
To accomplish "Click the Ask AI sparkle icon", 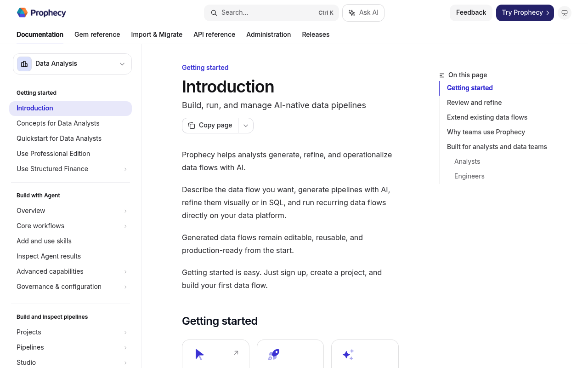I will click(352, 13).
